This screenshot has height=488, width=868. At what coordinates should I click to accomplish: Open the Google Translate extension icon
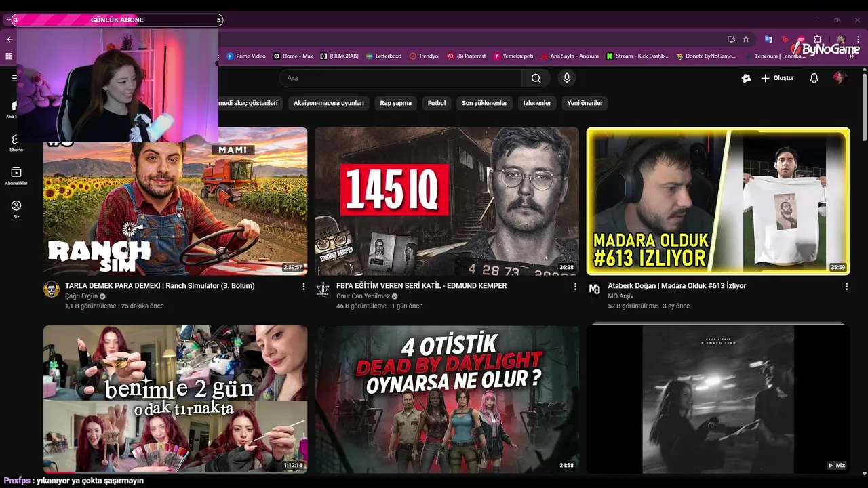click(x=768, y=39)
